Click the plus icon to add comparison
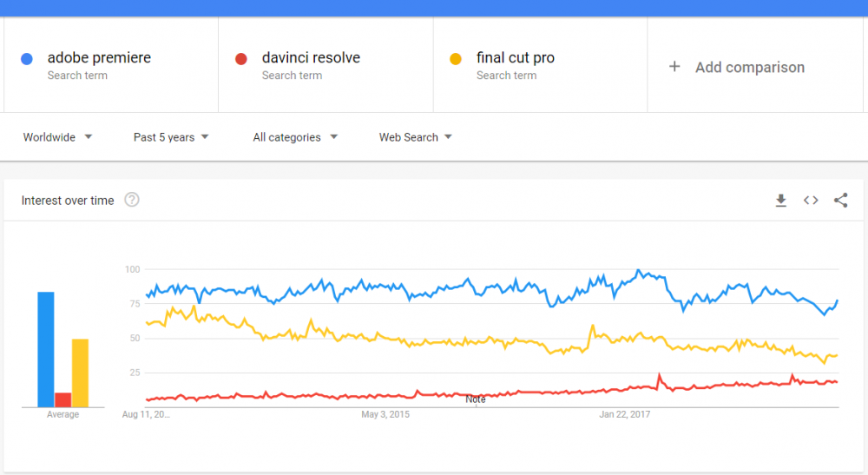Screen dimensions: 868x475 [x=674, y=67]
